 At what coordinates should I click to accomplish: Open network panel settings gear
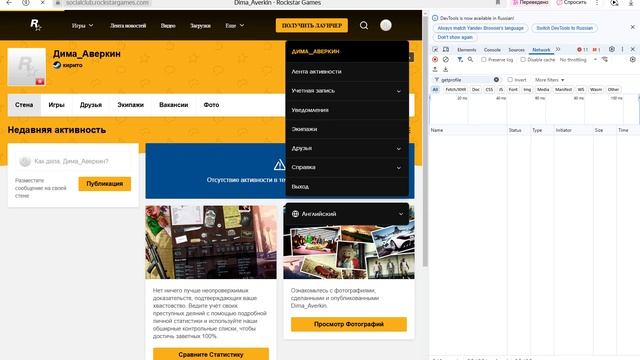(x=632, y=60)
